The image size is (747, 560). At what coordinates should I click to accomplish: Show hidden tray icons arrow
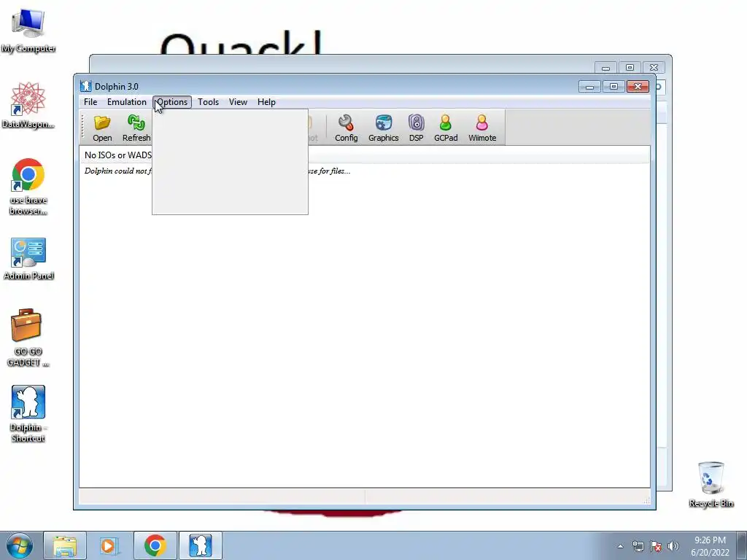point(620,546)
